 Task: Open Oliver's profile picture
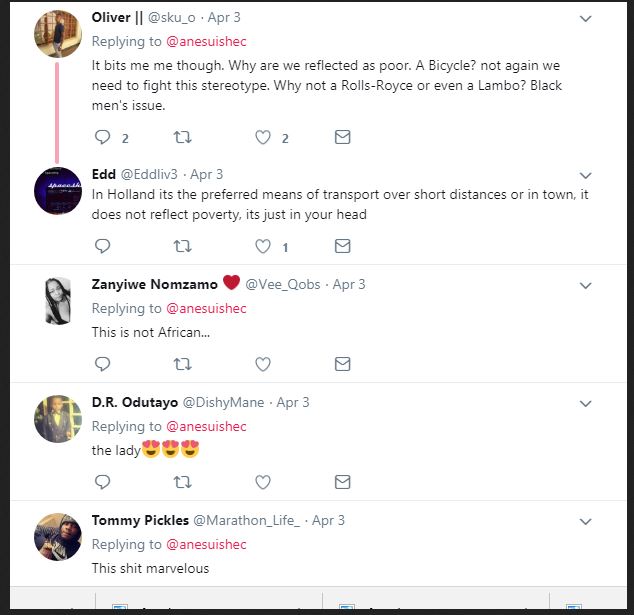click(58, 35)
